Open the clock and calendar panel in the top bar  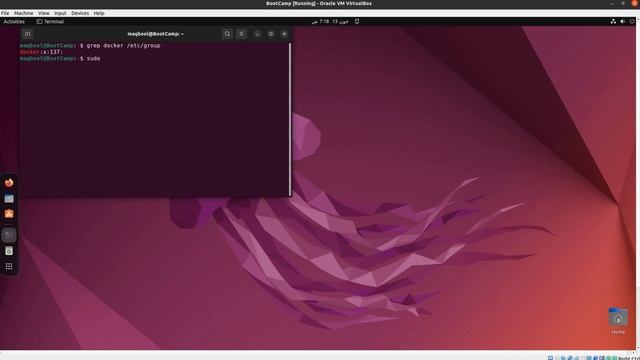(330, 22)
